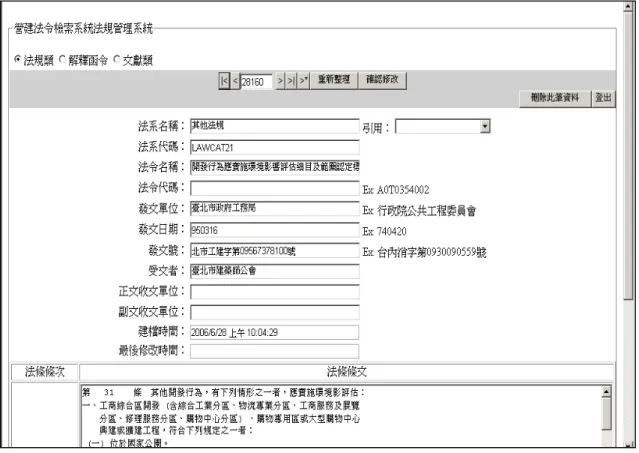Click the empty 法條條次 cell
639x453 pixels.
(x=44, y=415)
